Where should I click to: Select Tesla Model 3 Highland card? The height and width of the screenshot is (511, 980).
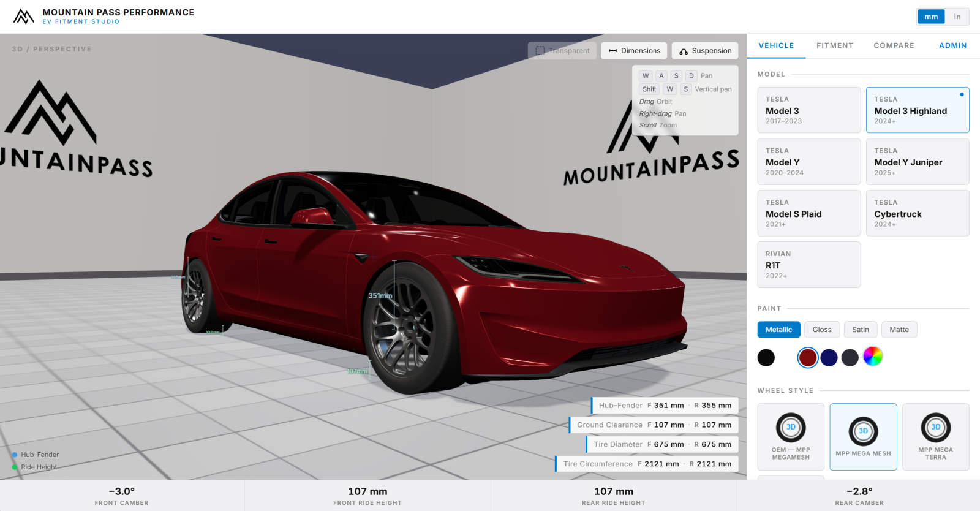pos(918,110)
